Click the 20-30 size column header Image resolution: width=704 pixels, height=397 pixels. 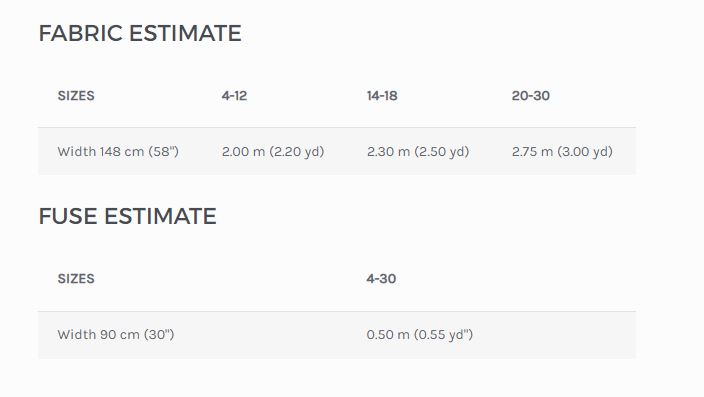point(531,96)
